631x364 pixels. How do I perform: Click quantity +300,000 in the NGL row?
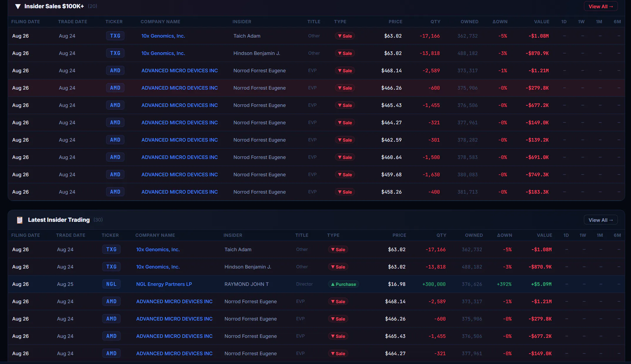pyautogui.click(x=434, y=284)
